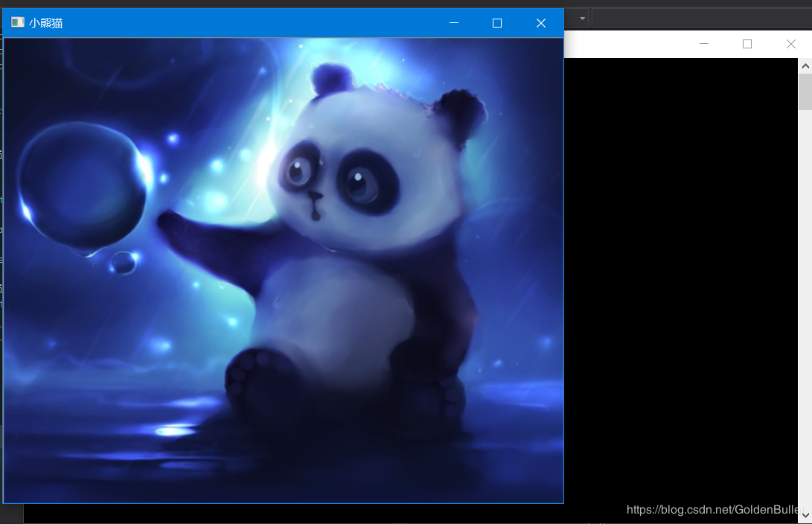Click the console vertical scrollbar thumb
Image resolution: width=812 pixels, height=524 pixels.
(805, 92)
